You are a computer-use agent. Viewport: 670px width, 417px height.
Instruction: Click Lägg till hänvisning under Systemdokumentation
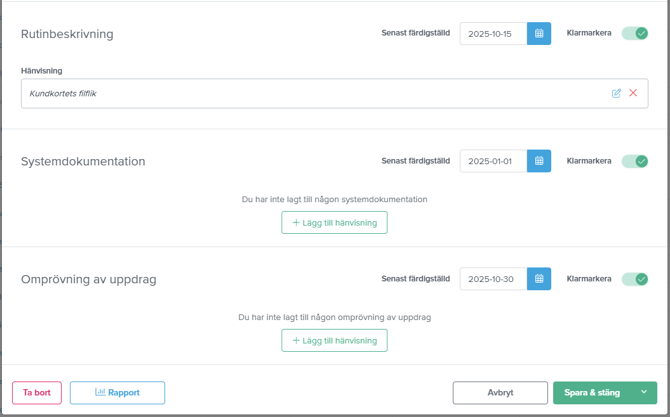tap(334, 222)
